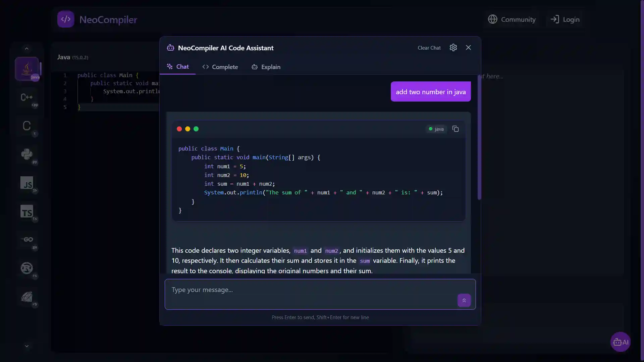Switch to the Chat tab
The width and height of the screenshot is (644, 362).
[178, 67]
